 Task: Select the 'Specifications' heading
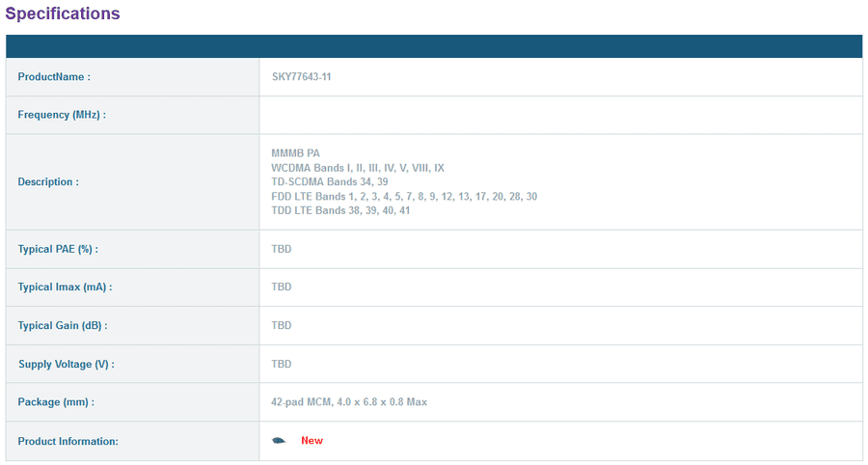[63, 14]
